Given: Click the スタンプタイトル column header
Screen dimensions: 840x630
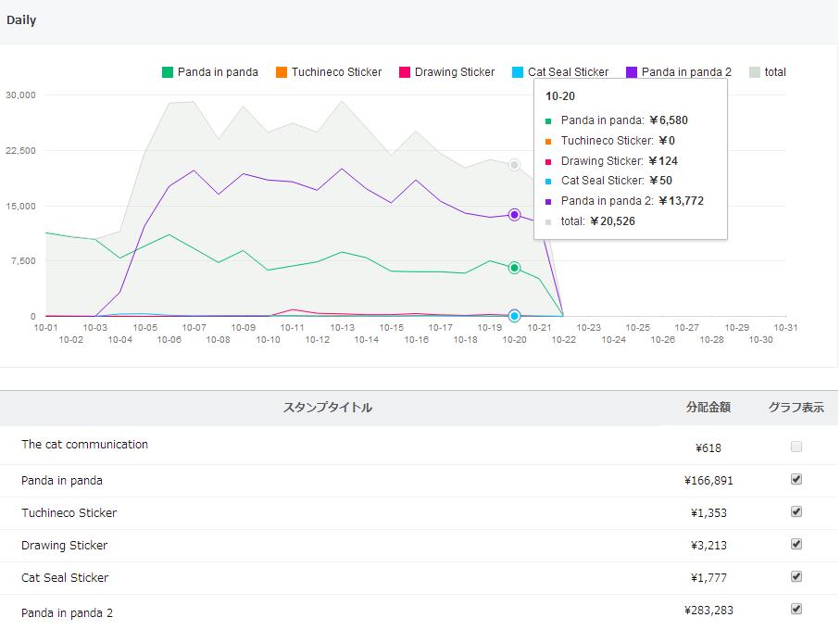Looking at the screenshot, I should point(328,408).
